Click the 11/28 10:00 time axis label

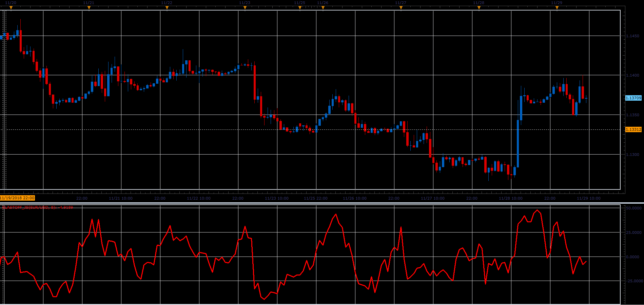(511, 198)
